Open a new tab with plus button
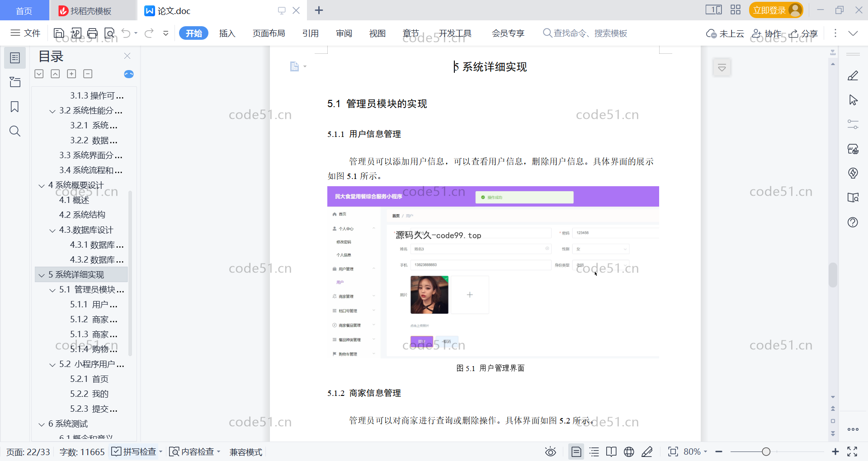Screen dimensions: 868x461 pyautogui.click(x=319, y=10)
